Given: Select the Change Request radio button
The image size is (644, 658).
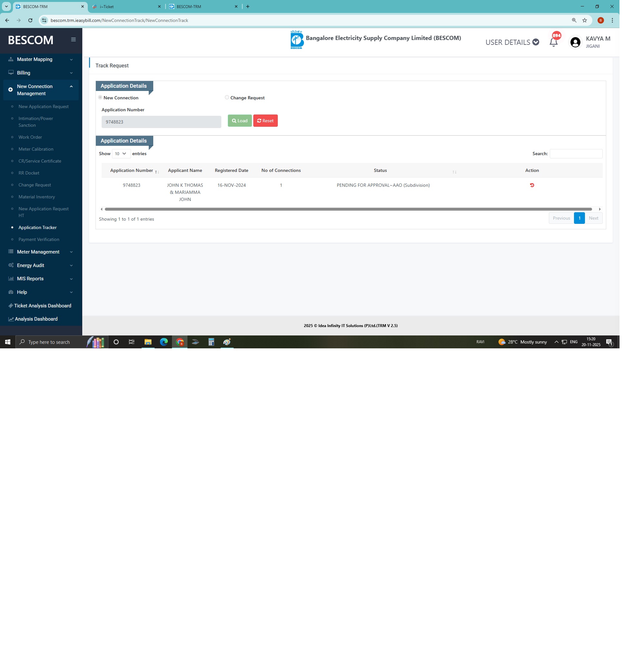Looking at the screenshot, I should coord(227,97).
